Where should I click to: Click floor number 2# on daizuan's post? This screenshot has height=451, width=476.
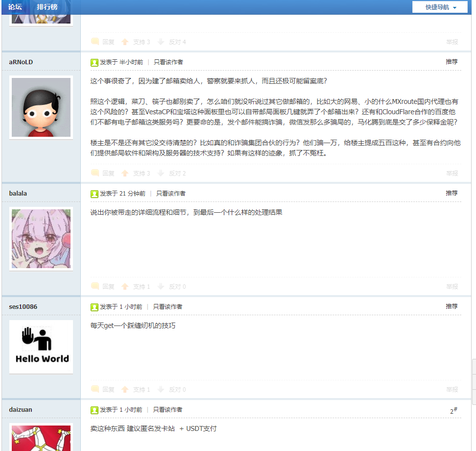[453, 411]
